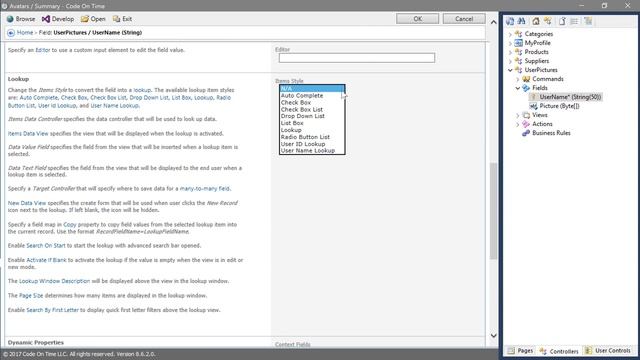The width and height of the screenshot is (640, 360).
Task: Click the Business Rules chain icon
Action: [x=526, y=133]
